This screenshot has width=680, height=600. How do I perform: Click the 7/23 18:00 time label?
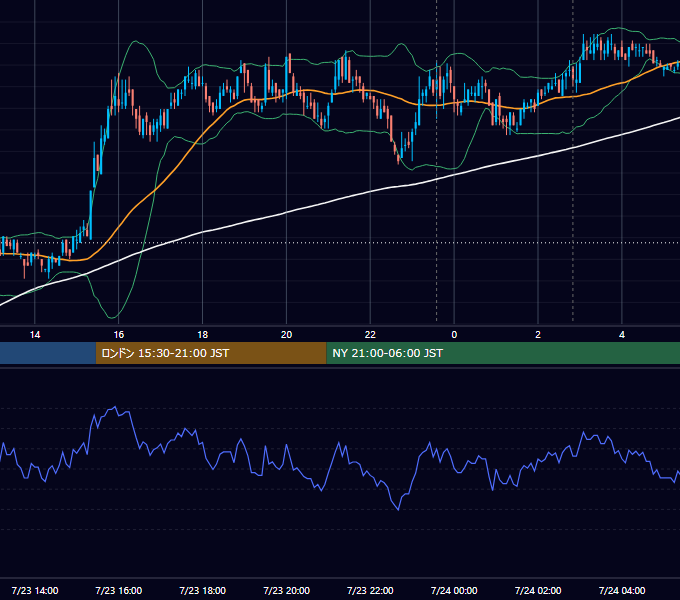pos(203,590)
